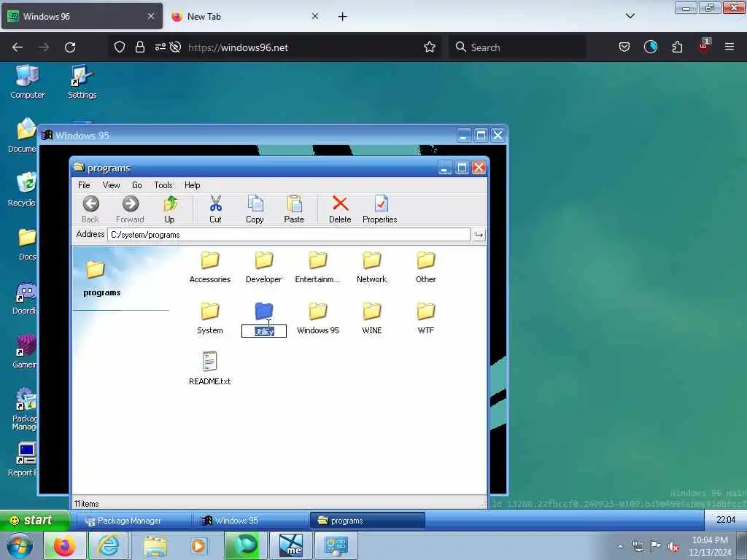Click the Save to Pocket icon
747x560 pixels.
tap(624, 47)
